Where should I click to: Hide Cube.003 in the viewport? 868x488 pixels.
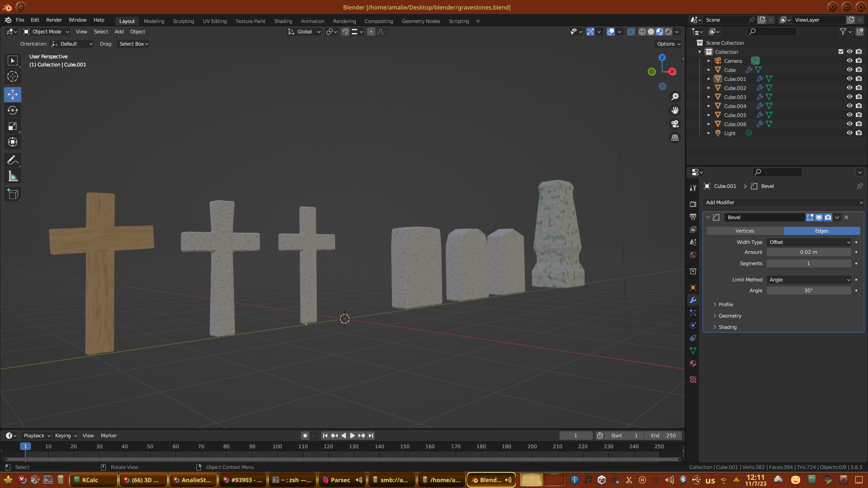tap(849, 97)
